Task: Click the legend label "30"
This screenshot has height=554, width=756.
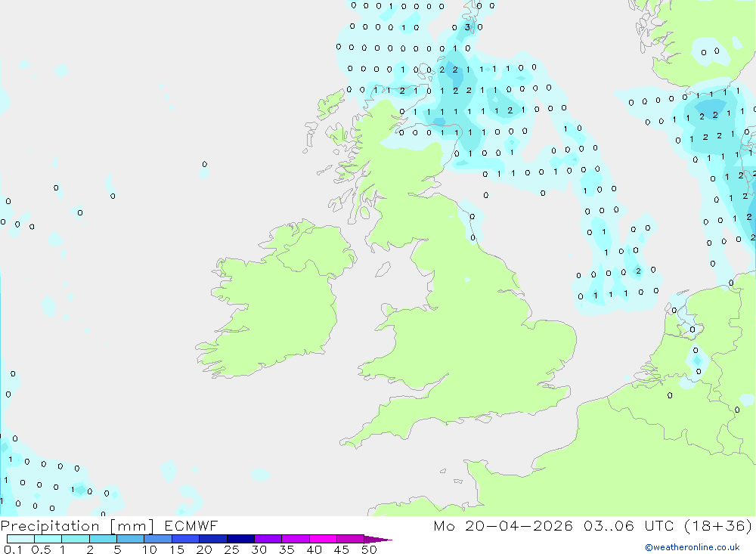Action: pyautogui.click(x=259, y=549)
